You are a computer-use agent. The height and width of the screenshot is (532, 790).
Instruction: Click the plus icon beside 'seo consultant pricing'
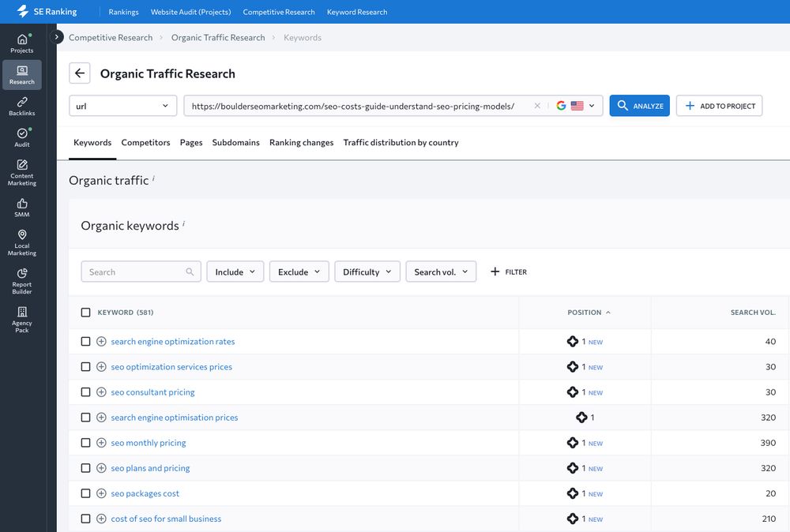[101, 392]
